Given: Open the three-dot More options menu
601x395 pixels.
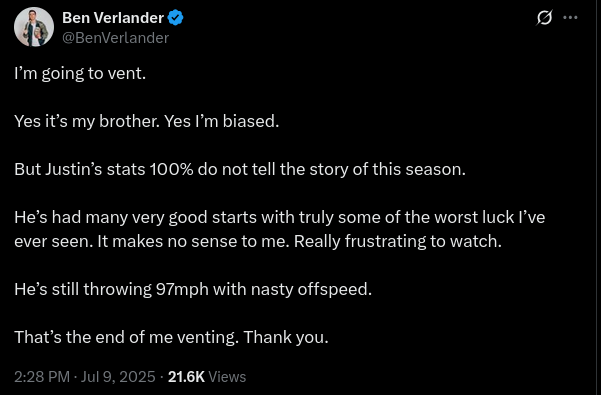Looking at the screenshot, I should pos(570,18).
